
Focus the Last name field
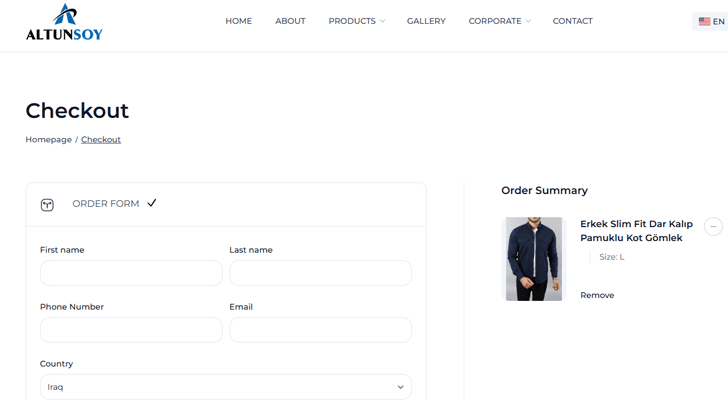click(x=320, y=273)
